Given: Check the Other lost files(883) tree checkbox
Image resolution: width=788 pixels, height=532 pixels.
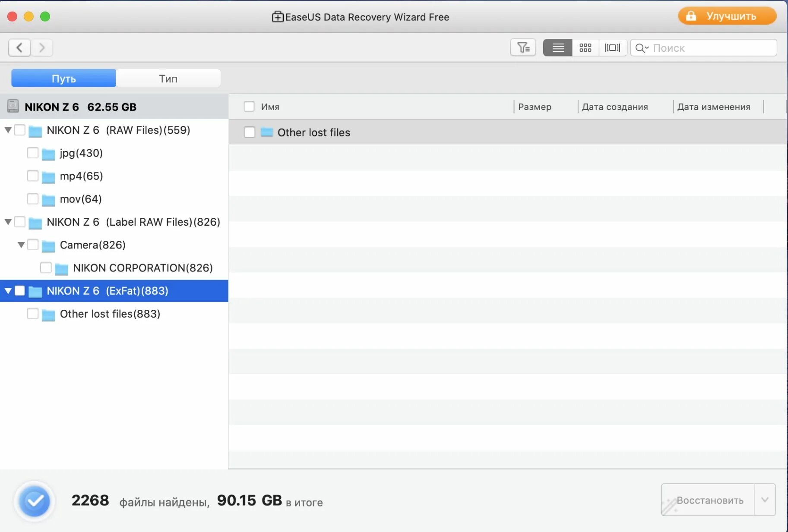Looking at the screenshot, I should pos(33,313).
